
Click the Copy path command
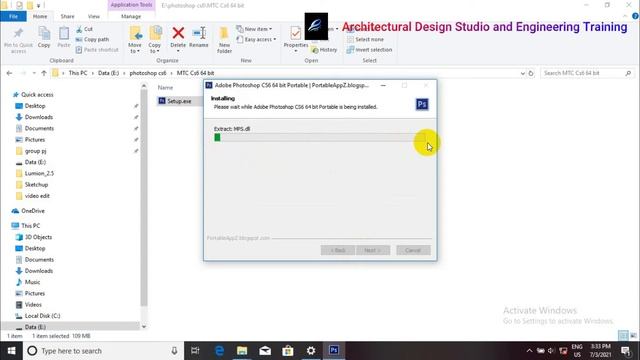click(x=92, y=39)
